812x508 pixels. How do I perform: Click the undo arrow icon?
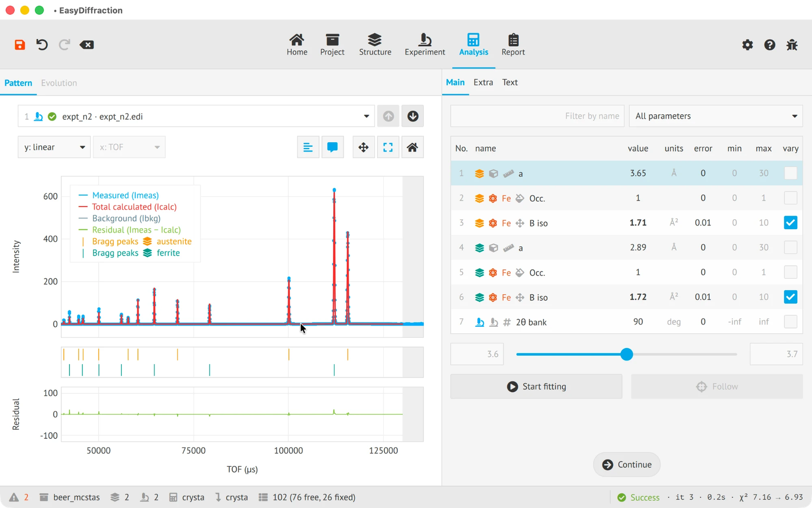pos(42,45)
